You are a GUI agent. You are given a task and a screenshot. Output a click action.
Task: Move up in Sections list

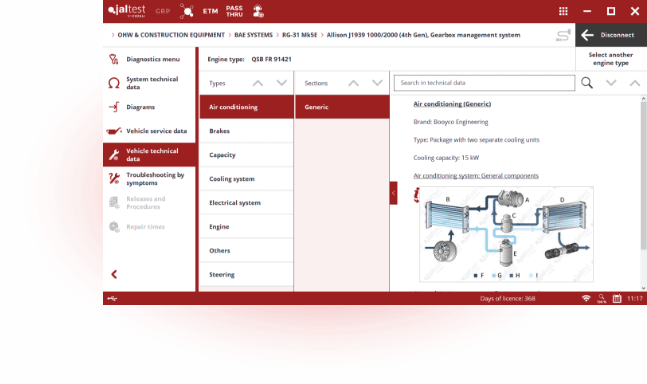(353, 83)
